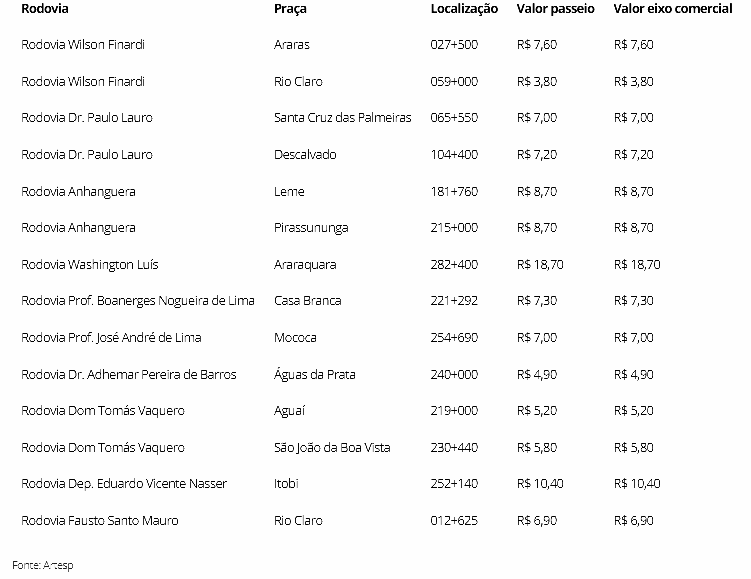
Task: Click Rodovia Dep. Eduardo Vicente Nasser
Action: 124,484
